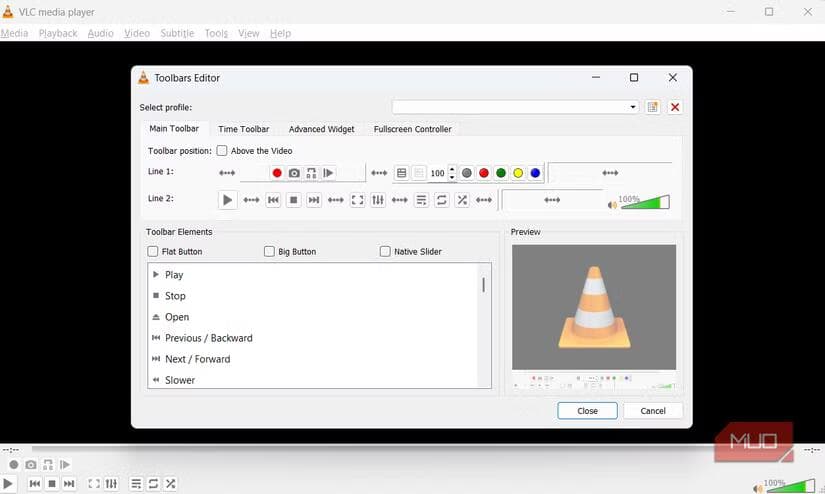Click the Fullscreen icon in Line 2
Image resolution: width=825 pixels, height=494 pixels.
click(357, 200)
